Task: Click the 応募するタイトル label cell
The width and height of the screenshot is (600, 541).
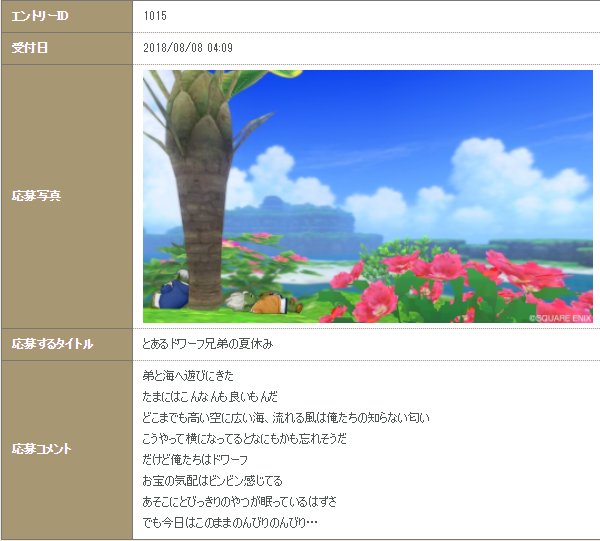Action: pyautogui.click(x=67, y=344)
